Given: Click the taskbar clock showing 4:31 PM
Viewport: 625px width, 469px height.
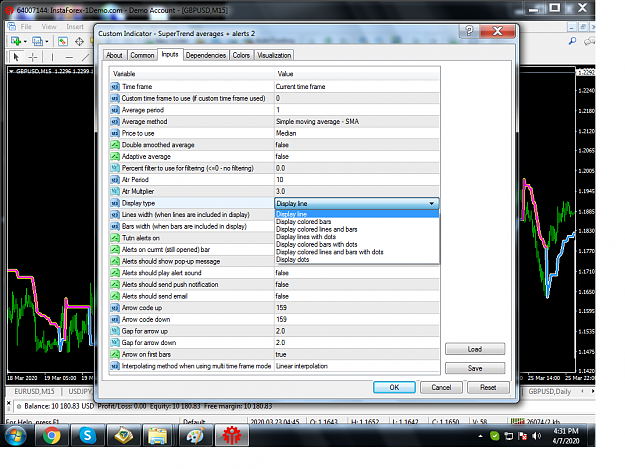Looking at the screenshot, I should 566,436.
